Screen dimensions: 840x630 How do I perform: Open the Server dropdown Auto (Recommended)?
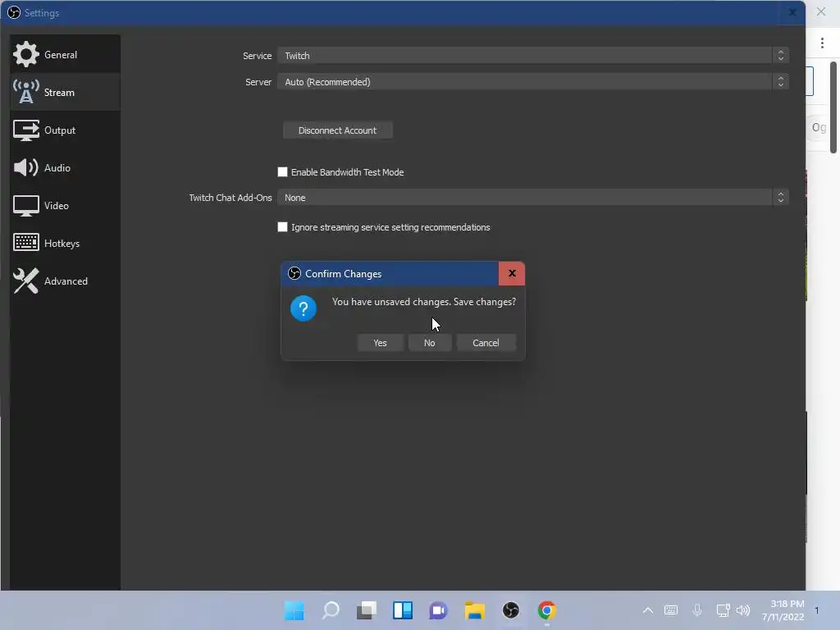[x=533, y=81]
